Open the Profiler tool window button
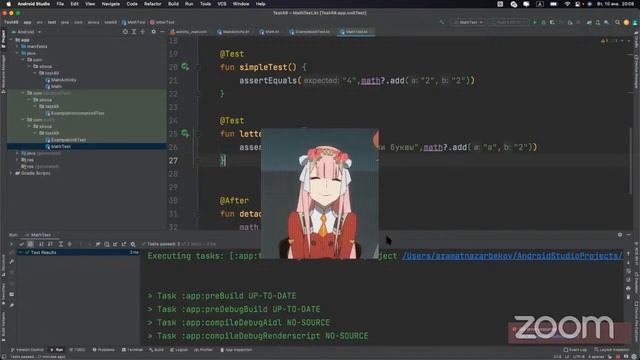 click(203, 350)
